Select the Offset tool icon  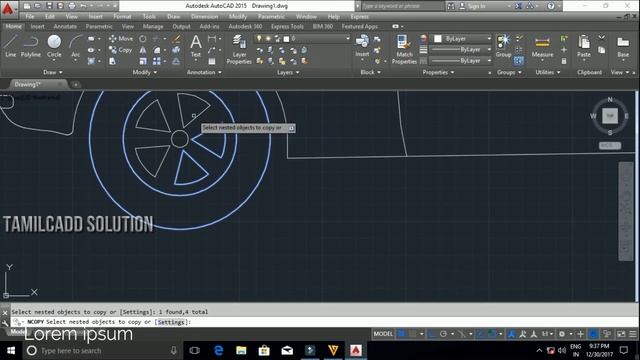click(x=176, y=61)
